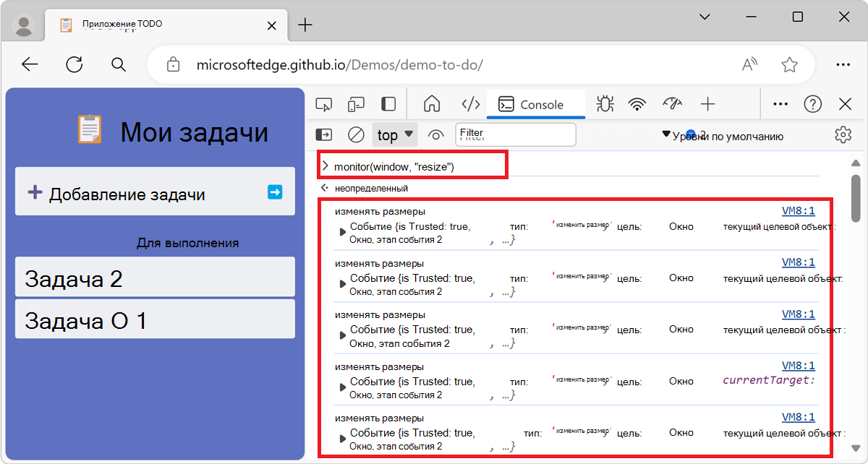Toggle the device emulation mode
Screen dimensions: 868x464
(356, 103)
